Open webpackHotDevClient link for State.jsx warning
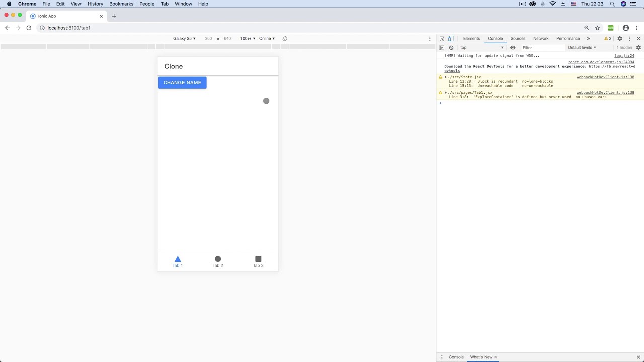Viewport: 644px width, 362px height. pos(605,77)
